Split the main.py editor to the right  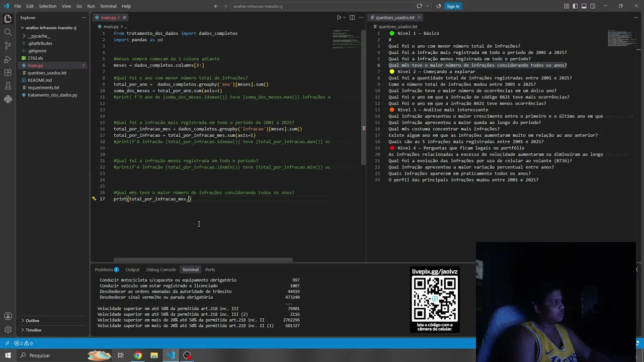[352, 18]
